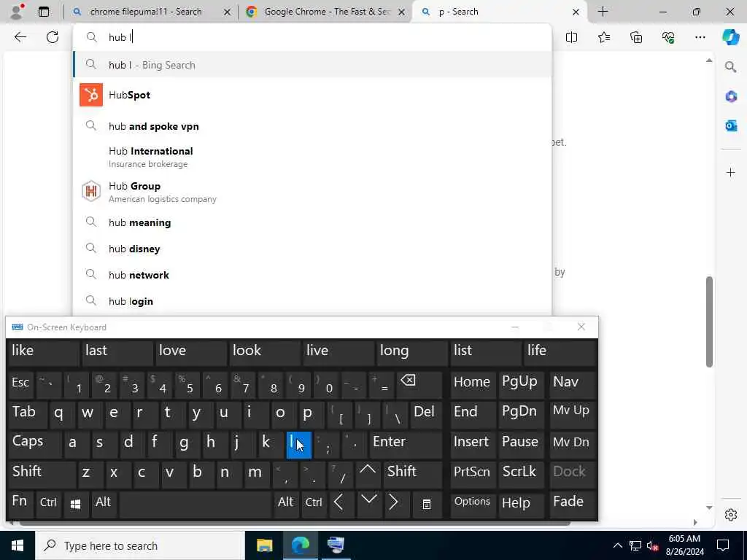Toggle the left Alt key
Screen dimensions: 747x560
(104, 505)
